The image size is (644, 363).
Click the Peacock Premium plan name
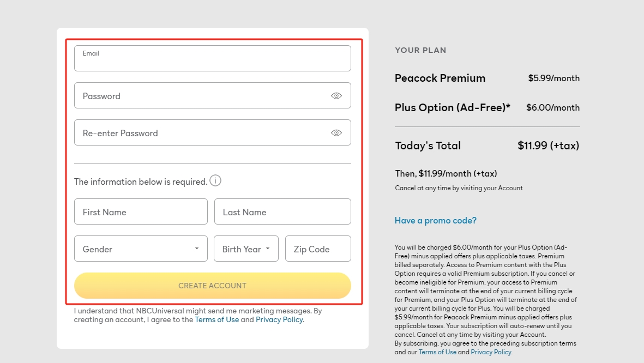click(x=440, y=78)
